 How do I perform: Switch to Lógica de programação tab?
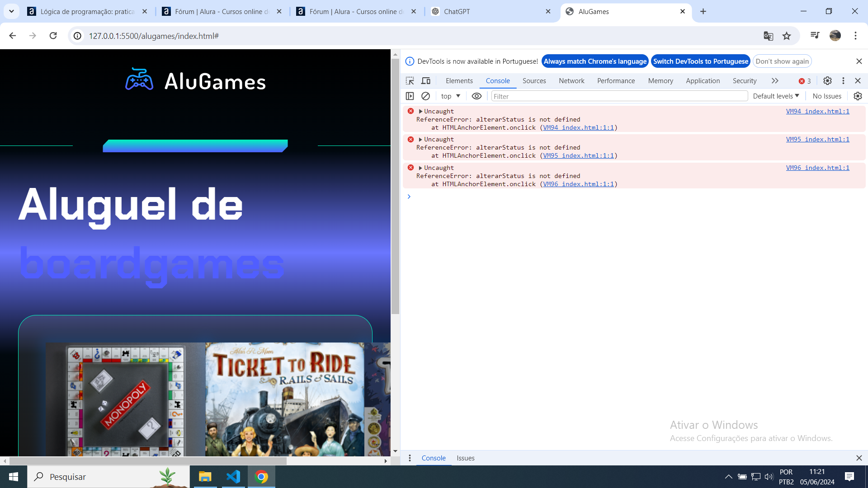point(87,11)
